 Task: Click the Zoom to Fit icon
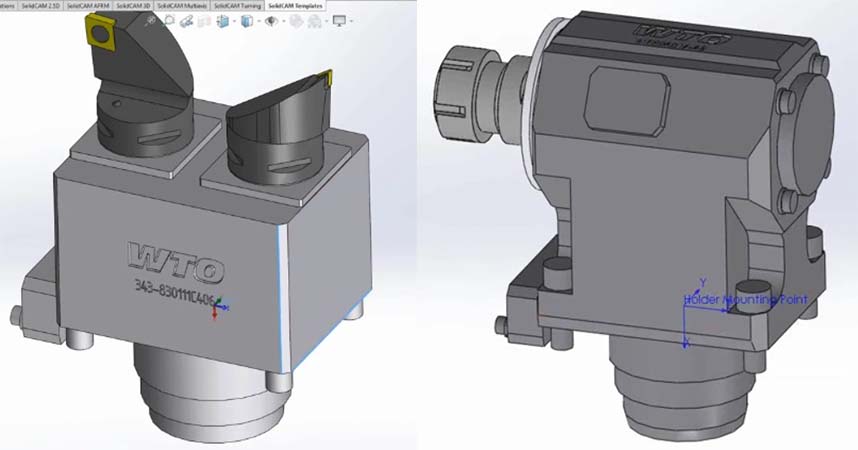(x=152, y=21)
